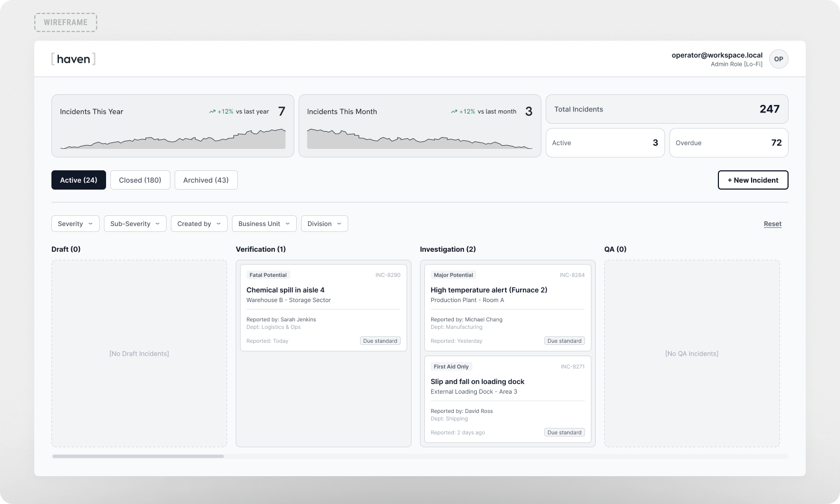The image size is (840, 504).
Task: Click Due standard badge on INC-8290 card
Action: [380, 341]
